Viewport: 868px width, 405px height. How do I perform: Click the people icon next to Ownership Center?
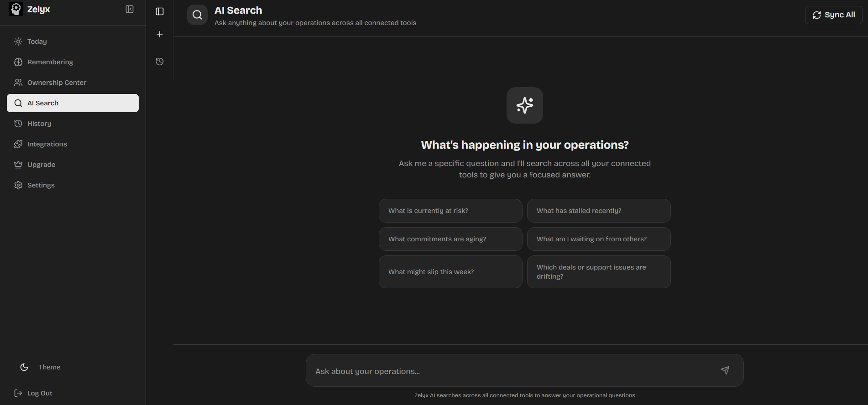click(x=18, y=83)
